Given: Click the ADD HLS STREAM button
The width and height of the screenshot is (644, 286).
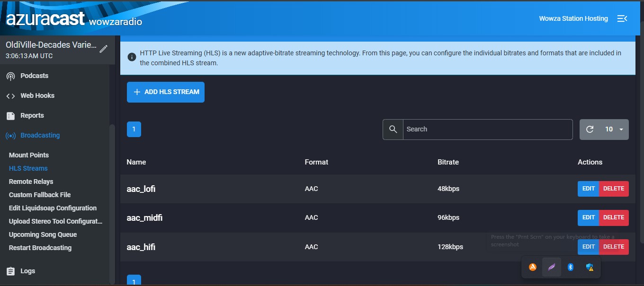Looking at the screenshot, I should (165, 92).
